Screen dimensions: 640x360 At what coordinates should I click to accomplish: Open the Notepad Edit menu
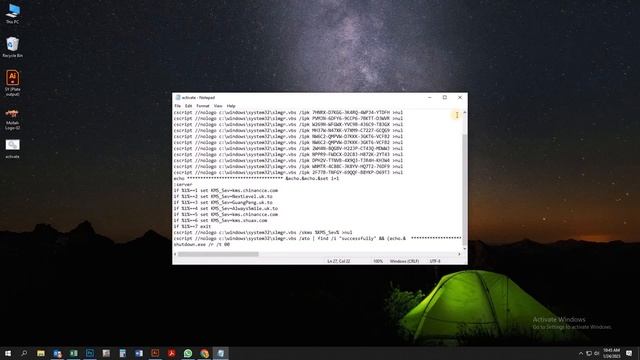click(x=188, y=106)
